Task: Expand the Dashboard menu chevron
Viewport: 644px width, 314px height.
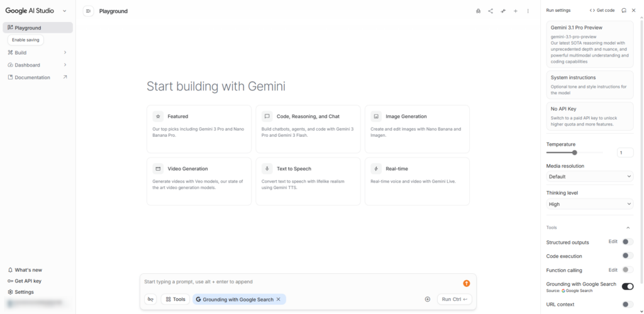Action: [65, 65]
